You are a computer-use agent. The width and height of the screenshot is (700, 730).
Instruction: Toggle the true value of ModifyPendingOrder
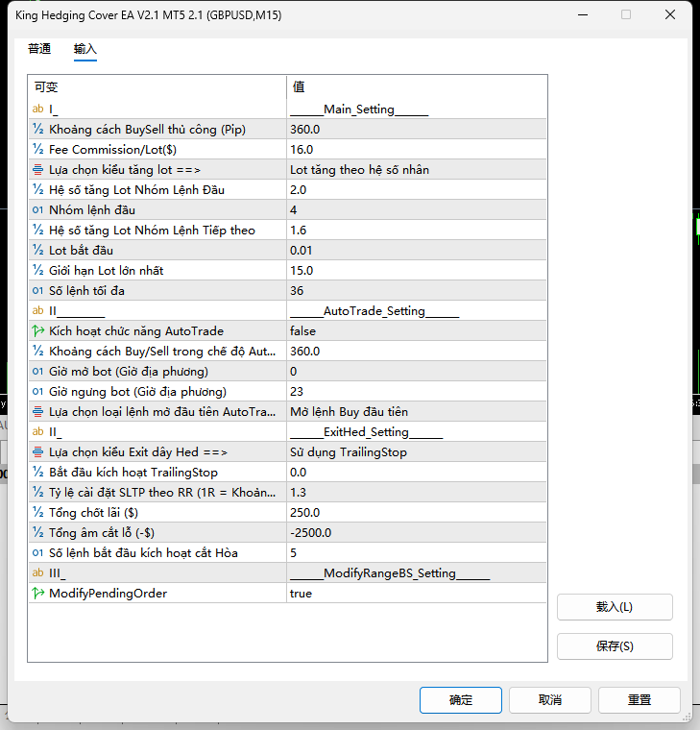tap(417, 594)
